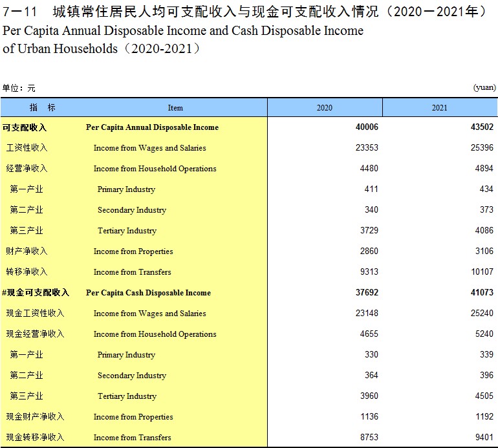Select properties income value 3106
498x448 pixels.
(x=484, y=251)
